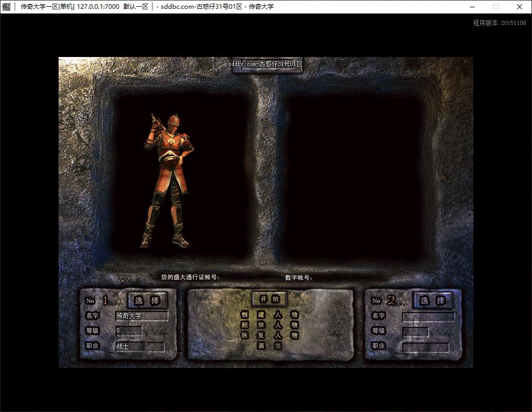
Task: Click the 开始 start button
Action: tap(270, 299)
